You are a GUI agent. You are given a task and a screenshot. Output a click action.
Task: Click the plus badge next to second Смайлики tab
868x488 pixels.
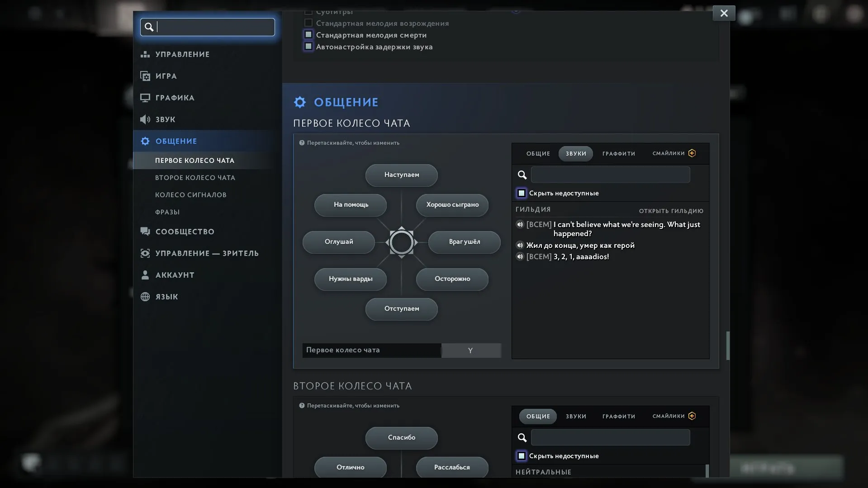click(x=692, y=416)
